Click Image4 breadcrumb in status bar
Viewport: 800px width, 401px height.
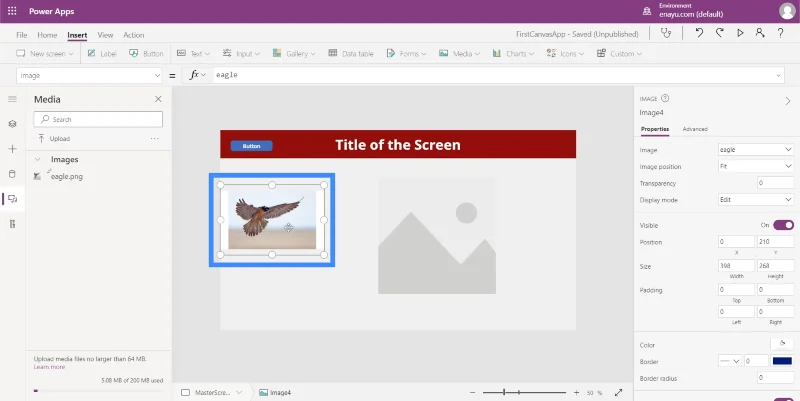pos(275,393)
